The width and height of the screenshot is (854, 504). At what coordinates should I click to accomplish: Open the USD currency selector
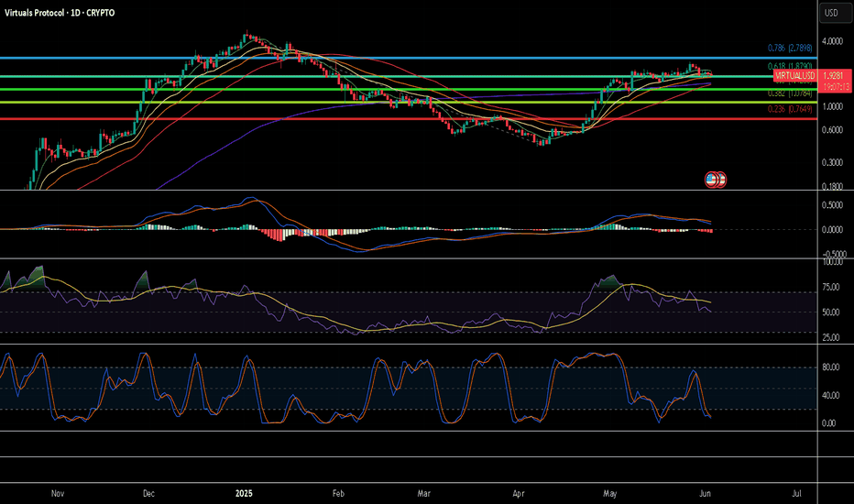(x=832, y=13)
